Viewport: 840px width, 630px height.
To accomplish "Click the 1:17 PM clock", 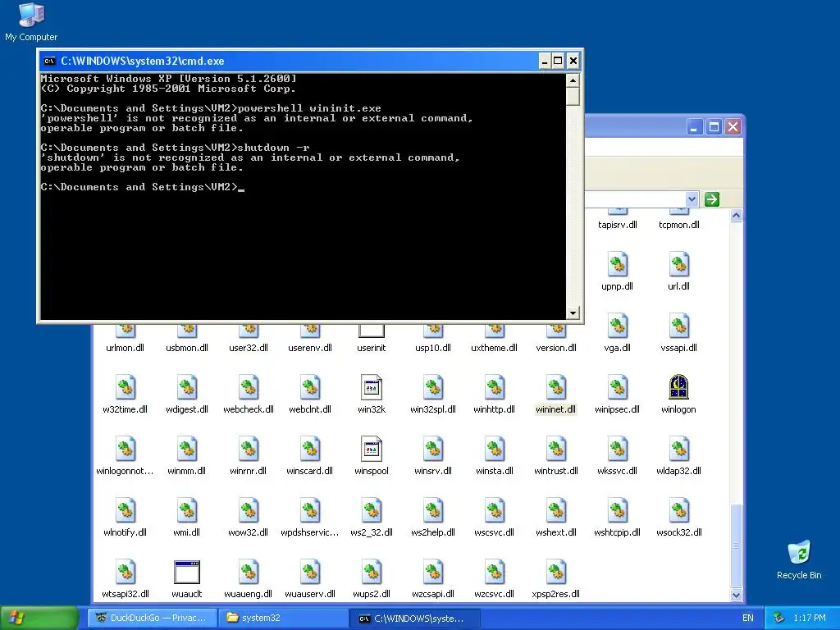I will [x=810, y=618].
